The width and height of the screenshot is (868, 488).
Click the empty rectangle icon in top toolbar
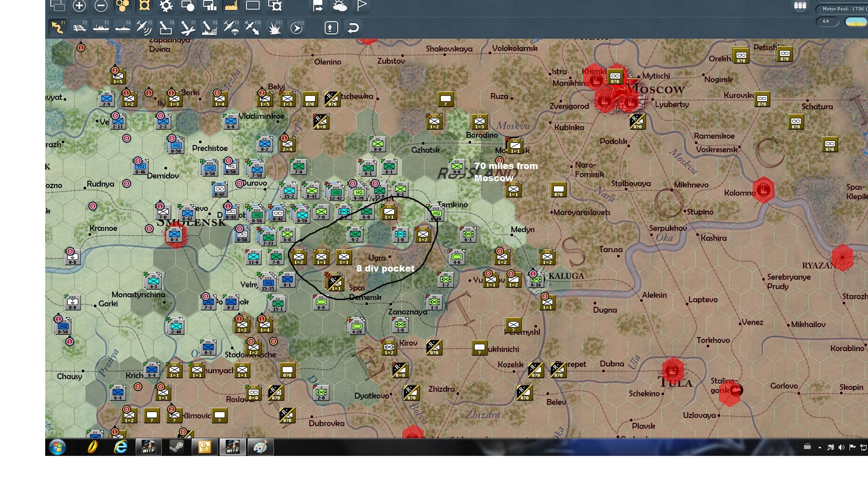coord(253,5)
